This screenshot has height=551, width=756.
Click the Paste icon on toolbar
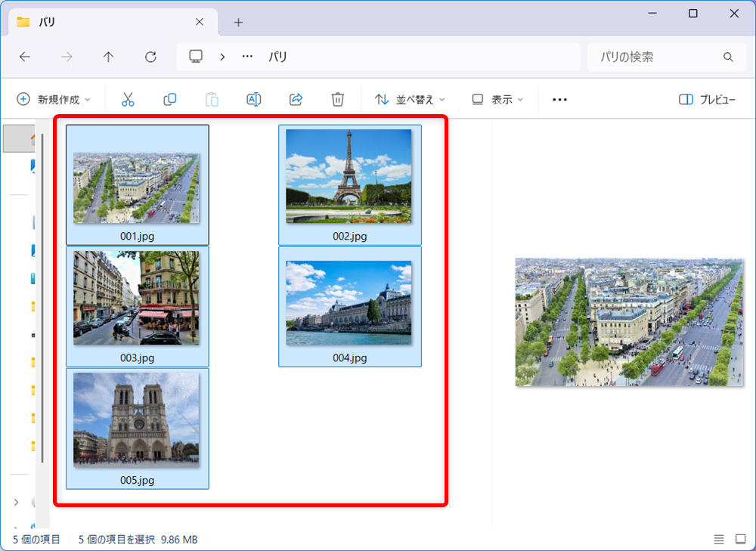pos(211,99)
